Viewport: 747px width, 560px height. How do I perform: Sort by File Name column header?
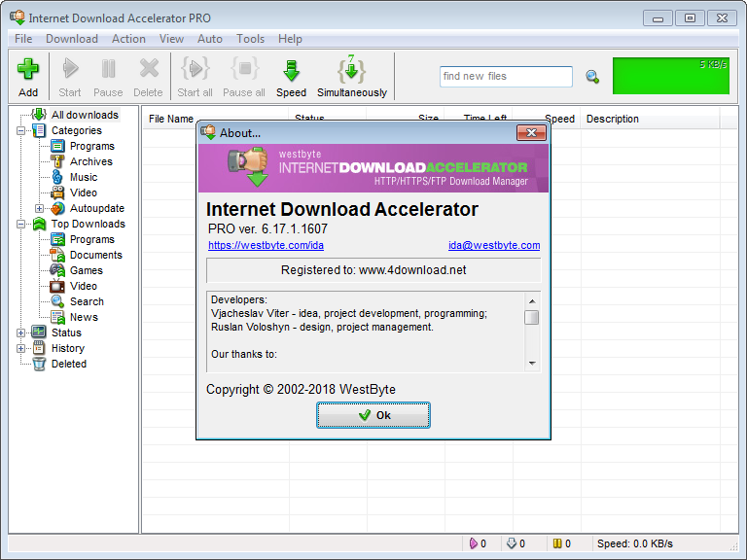tap(170, 119)
